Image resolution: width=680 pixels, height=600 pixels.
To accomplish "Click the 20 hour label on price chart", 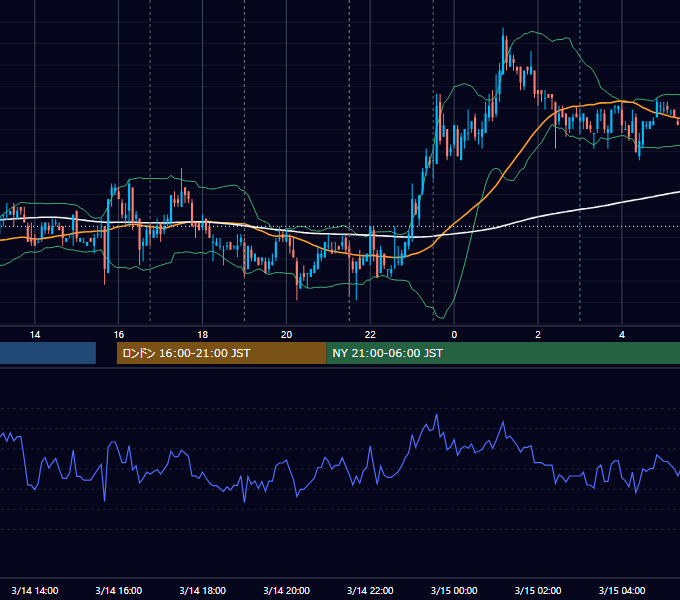I will [286, 335].
